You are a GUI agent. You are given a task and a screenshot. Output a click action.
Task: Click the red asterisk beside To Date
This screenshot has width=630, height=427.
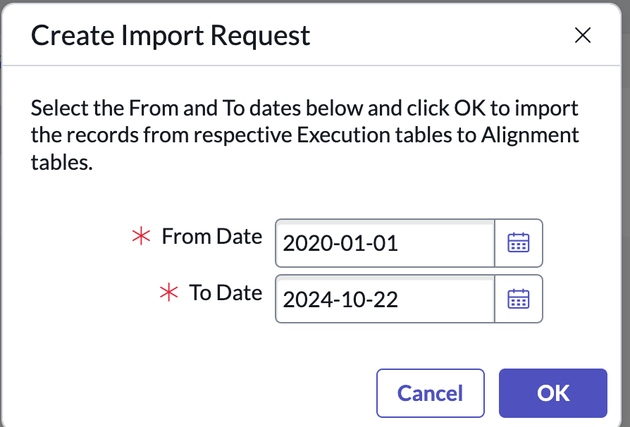(x=169, y=292)
